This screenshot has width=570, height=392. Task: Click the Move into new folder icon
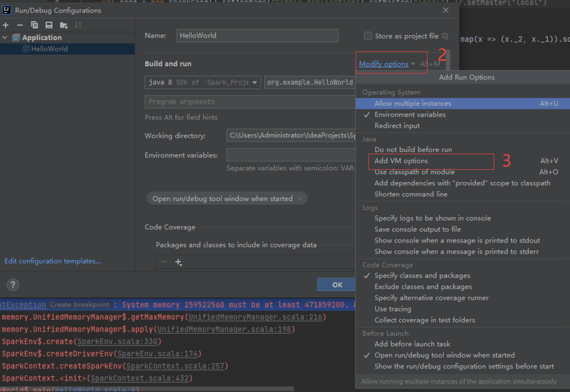(x=64, y=25)
